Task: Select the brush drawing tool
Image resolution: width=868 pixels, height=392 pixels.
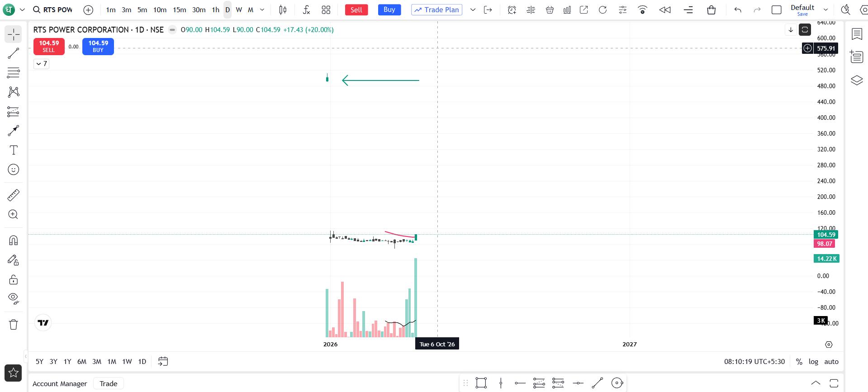Action: pos(14,131)
